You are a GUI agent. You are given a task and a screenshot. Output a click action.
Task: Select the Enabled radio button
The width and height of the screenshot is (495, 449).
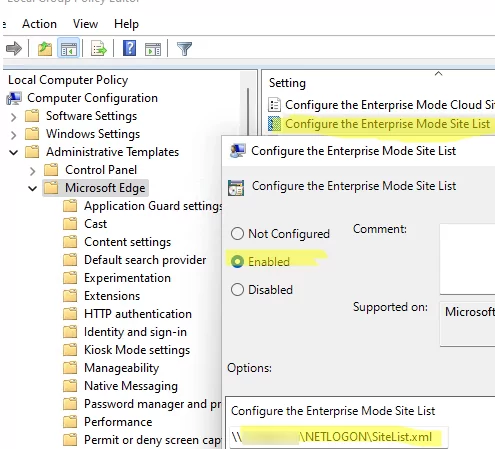237,262
